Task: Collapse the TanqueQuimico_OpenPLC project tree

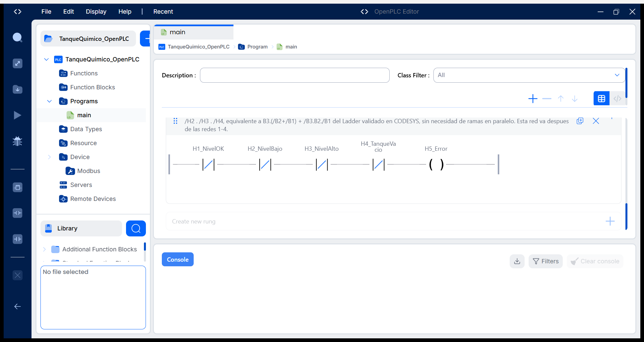Action: click(x=46, y=59)
